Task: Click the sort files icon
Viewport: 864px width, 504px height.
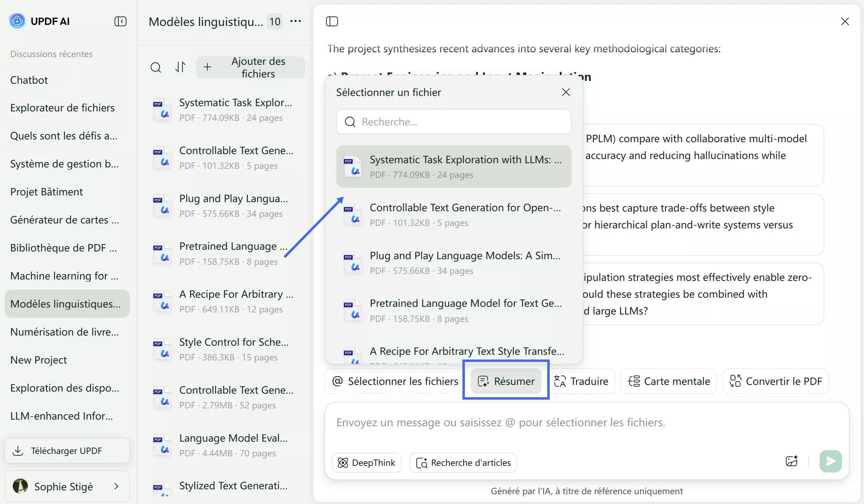Action: [x=180, y=67]
